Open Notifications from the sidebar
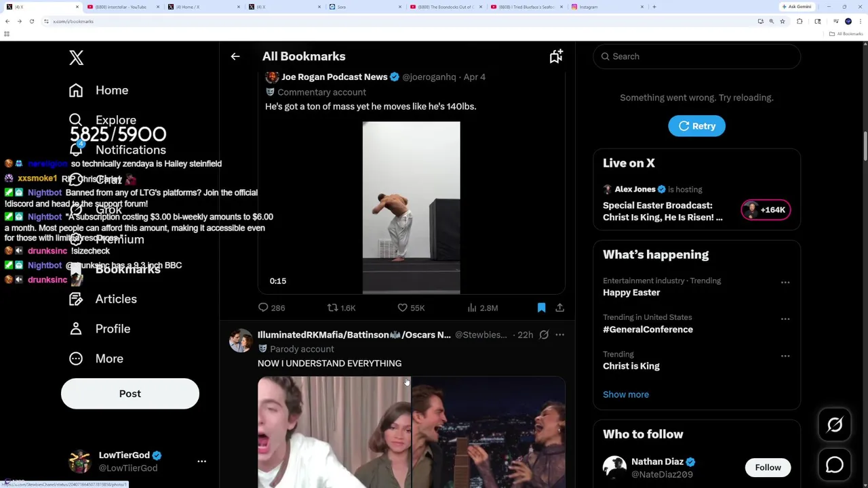868x488 pixels. point(117,150)
